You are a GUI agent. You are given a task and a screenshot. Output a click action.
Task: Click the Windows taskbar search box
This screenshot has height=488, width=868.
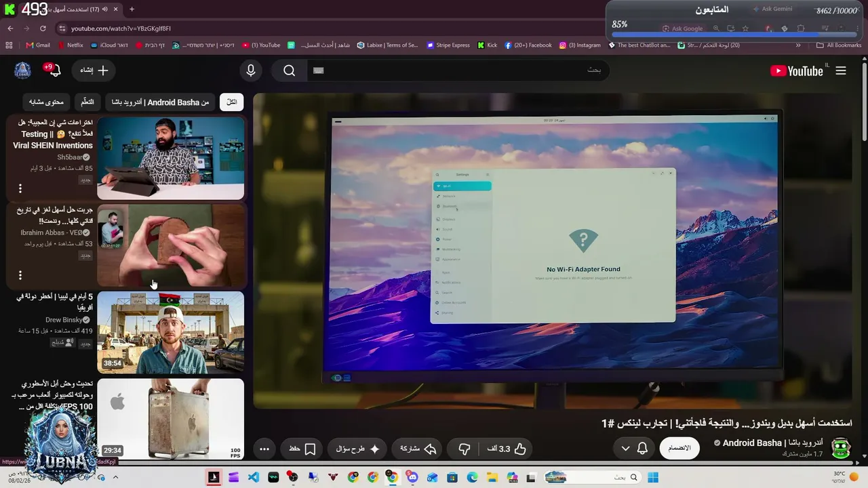pos(592,478)
